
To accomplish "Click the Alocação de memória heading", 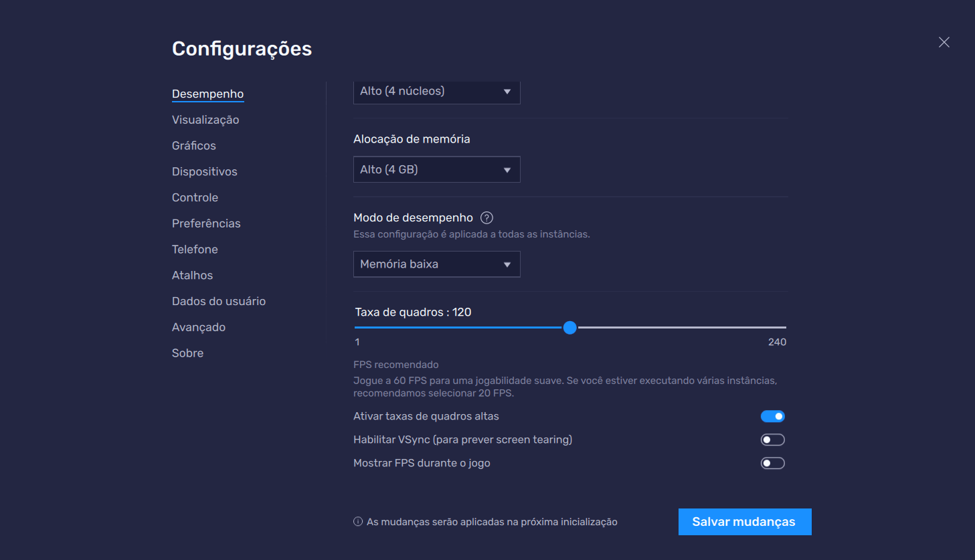I will click(412, 139).
